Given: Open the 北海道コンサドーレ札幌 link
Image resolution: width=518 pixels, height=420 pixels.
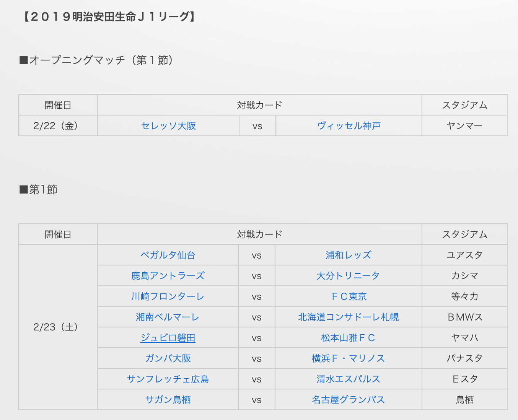Looking at the screenshot, I should point(348,317).
